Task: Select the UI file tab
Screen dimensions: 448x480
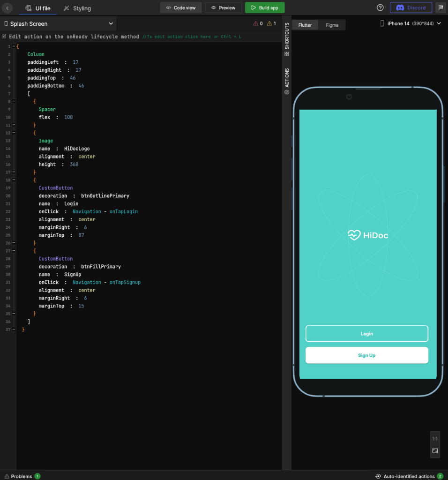Action: [38, 8]
